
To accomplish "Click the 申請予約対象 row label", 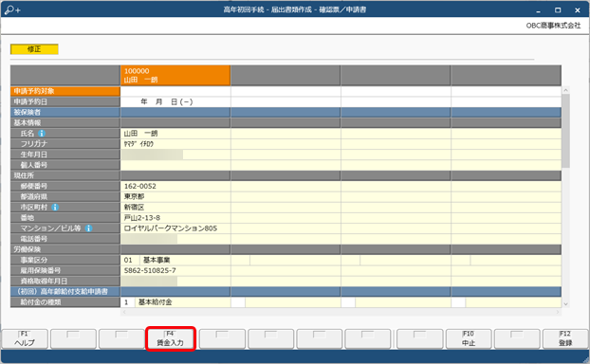I will (65, 91).
